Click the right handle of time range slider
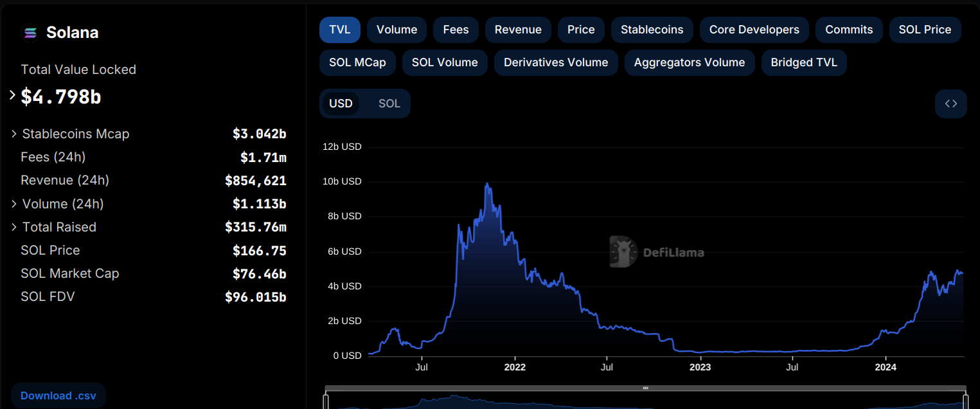The image size is (980, 409). [x=965, y=401]
